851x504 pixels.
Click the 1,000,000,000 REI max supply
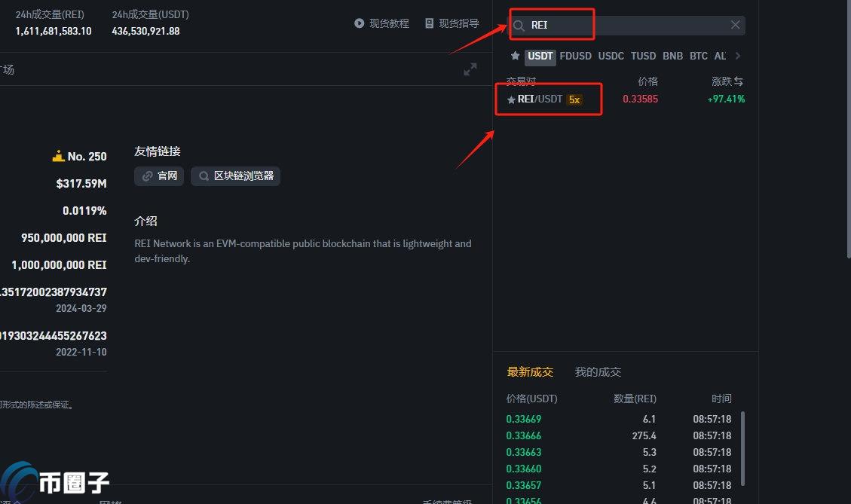point(59,265)
